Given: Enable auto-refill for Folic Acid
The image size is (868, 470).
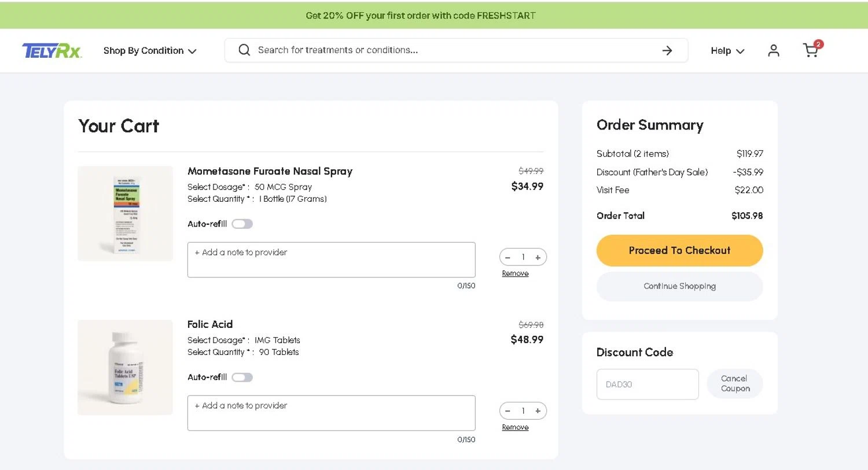Looking at the screenshot, I should pyautogui.click(x=242, y=378).
